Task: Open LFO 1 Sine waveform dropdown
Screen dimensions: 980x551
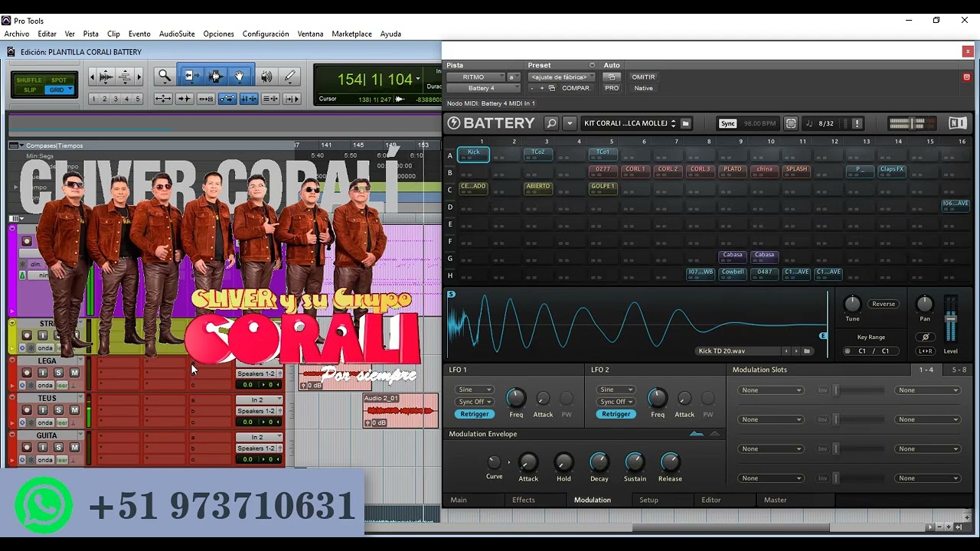Action: 475,390
